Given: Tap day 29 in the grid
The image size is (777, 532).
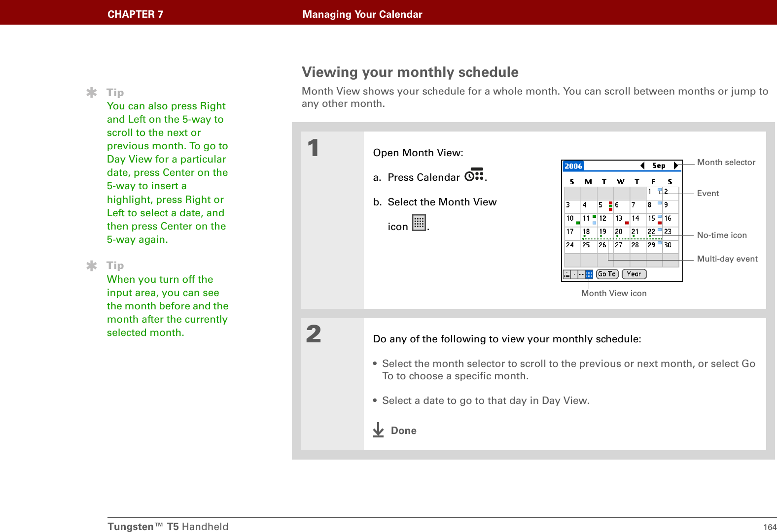Looking at the screenshot, I should click(655, 247).
